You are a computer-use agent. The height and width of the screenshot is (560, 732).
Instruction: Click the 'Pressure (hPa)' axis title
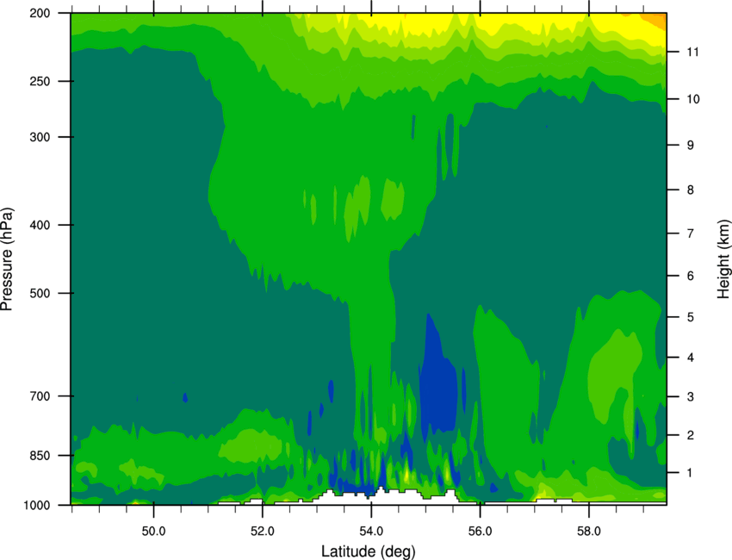coord(7,258)
